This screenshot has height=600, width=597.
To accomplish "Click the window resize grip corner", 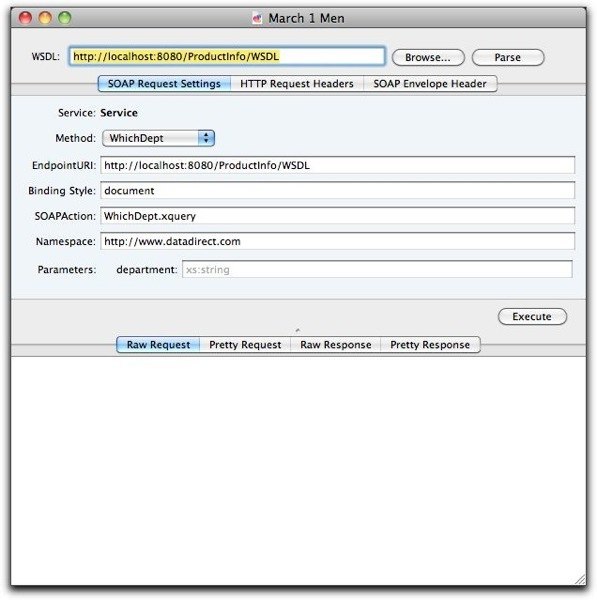I will coord(580,579).
